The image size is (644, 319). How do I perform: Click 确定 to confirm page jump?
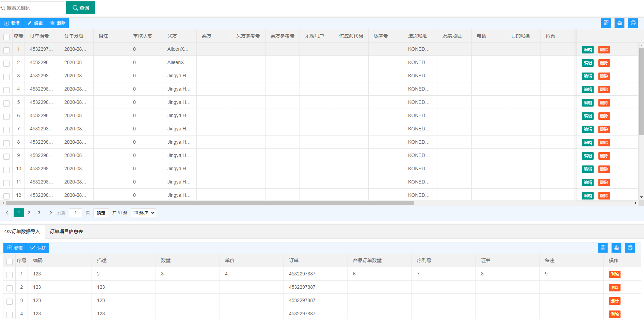pyautogui.click(x=101, y=213)
